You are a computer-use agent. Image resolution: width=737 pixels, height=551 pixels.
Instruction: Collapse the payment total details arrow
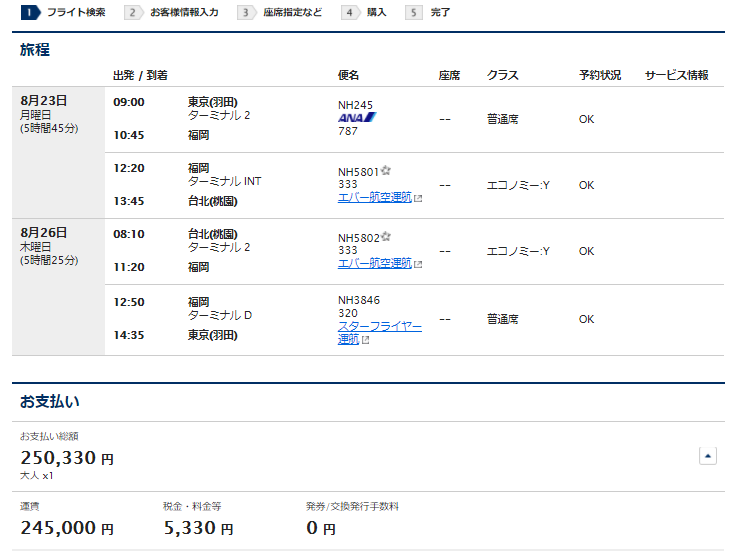[x=708, y=456]
